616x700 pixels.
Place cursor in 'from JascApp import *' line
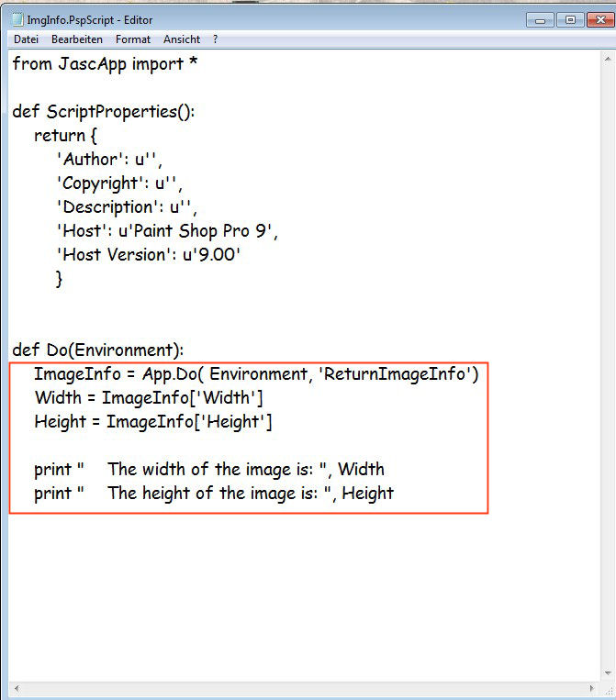(106, 63)
